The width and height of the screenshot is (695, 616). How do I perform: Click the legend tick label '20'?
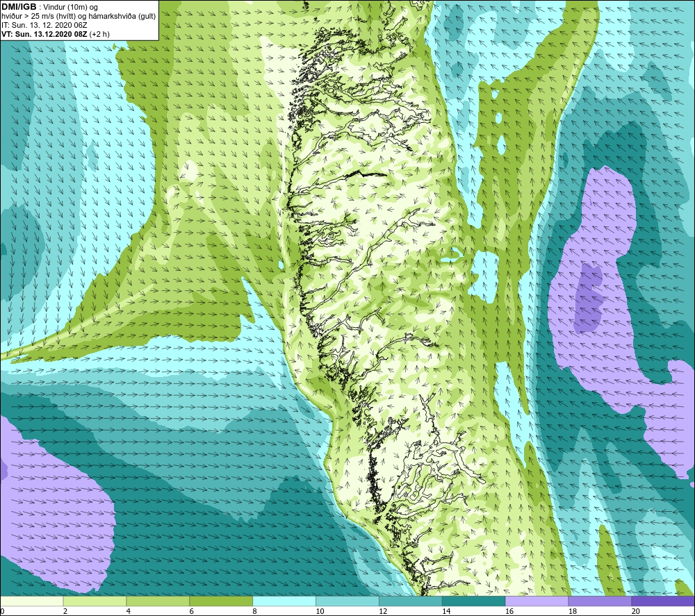coord(636,611)
